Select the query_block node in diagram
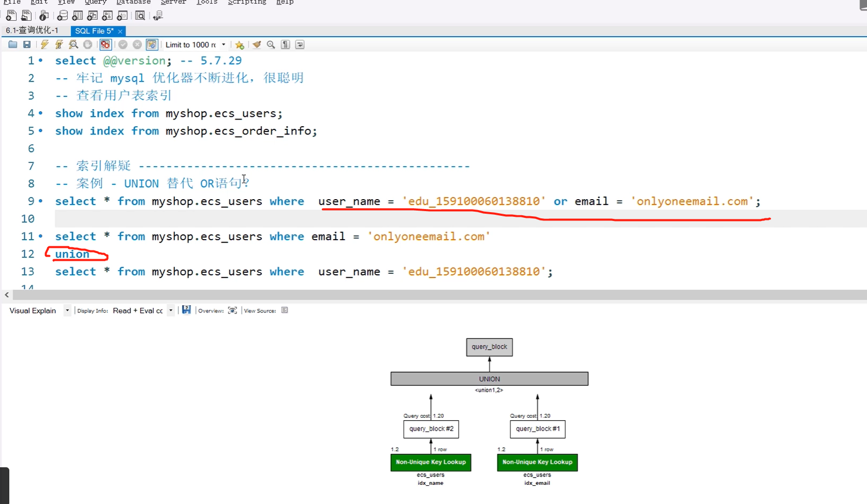This screenshot has height=504, width=867. [490, 347]
